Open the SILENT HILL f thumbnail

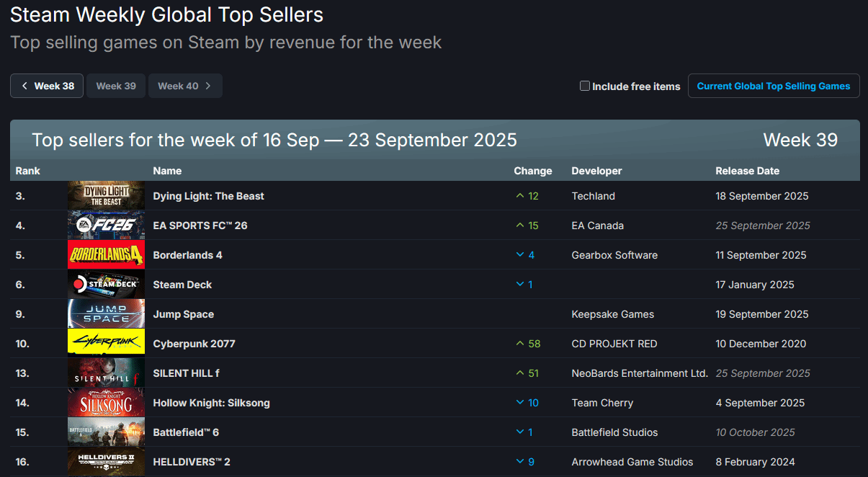(106, 373)
